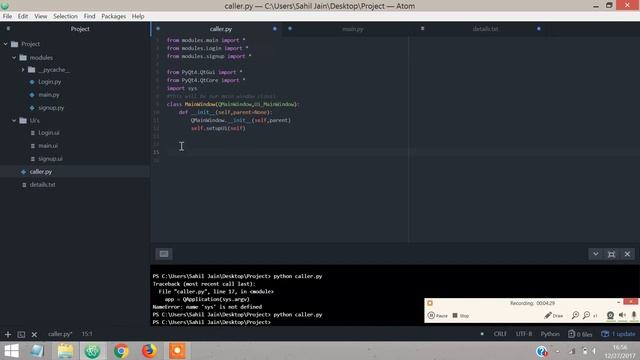The image size is (640, 360).
Task: Select the __pycache__ folder icon
Action: [x=31, y=70]
